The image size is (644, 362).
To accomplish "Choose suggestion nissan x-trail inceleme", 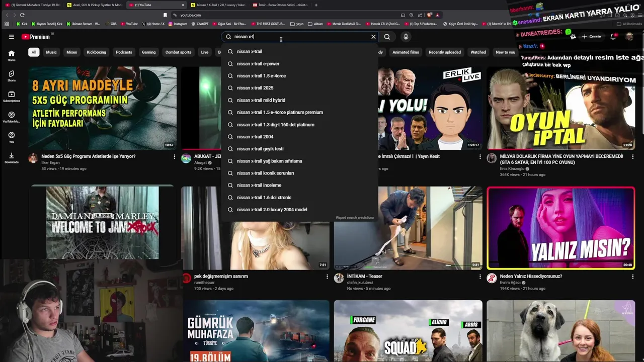I will click(299, 185).
